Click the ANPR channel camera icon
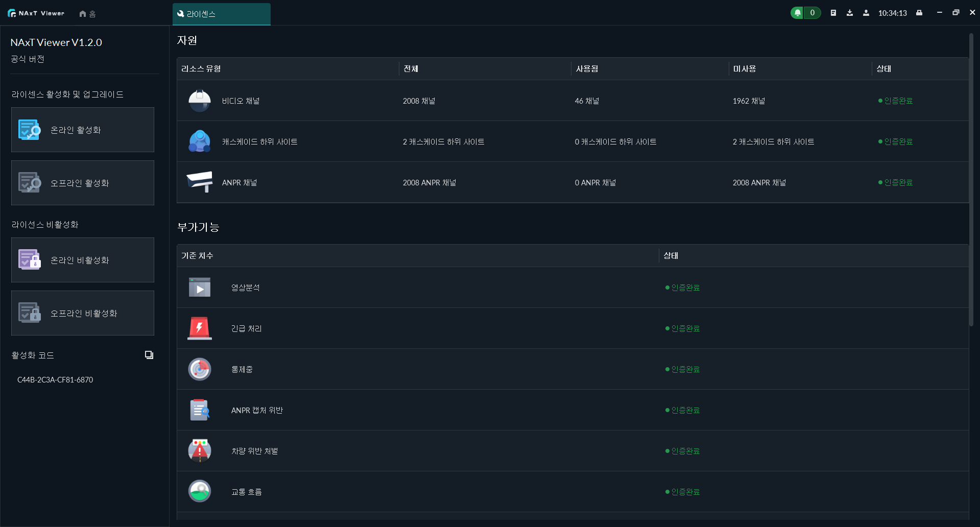 pos(199,182)
